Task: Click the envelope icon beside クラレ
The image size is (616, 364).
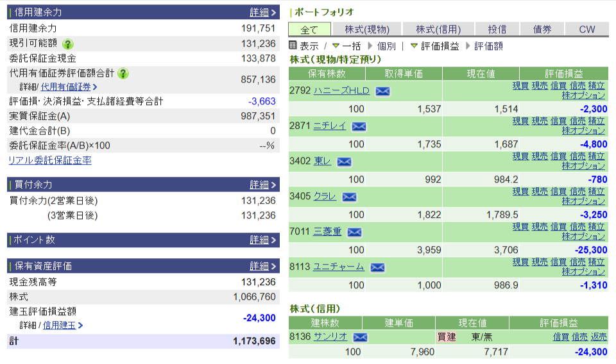Action: [x=349, y=197]
